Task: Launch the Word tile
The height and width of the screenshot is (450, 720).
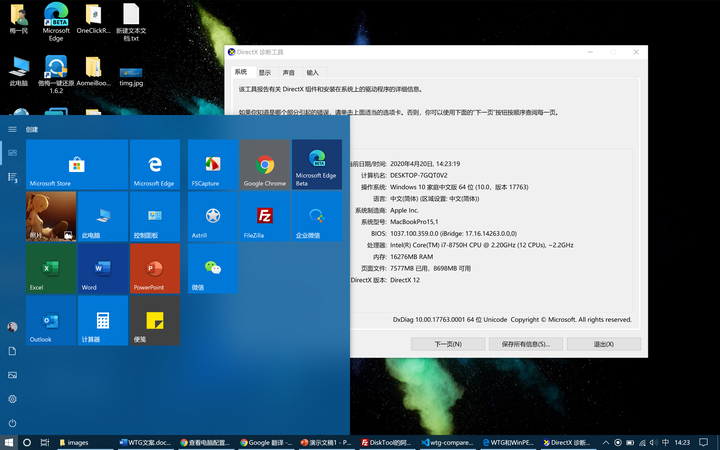Action: pyautogui.click(x=103, y=268)
